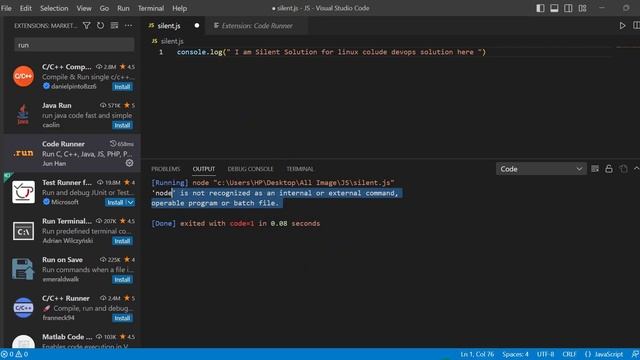Screen dimensions: 640x360
Task: Install the Run on Save extension
Action: coord(122,279)
